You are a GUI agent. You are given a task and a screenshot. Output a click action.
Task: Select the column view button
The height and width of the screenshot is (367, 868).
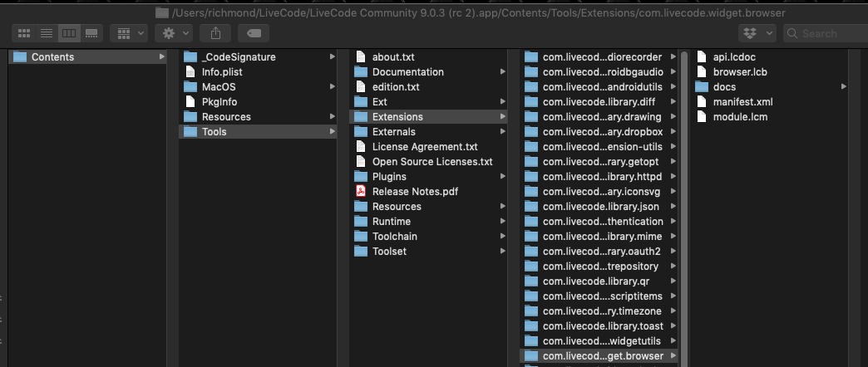(x=69, y=33)
